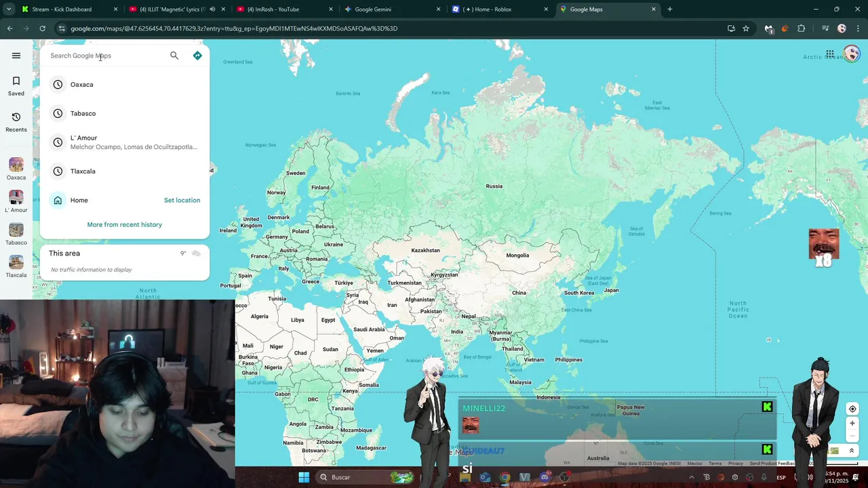This screenshot has height=488, width=868.
Task: Click the Set location link
Action: coord(182,201)
